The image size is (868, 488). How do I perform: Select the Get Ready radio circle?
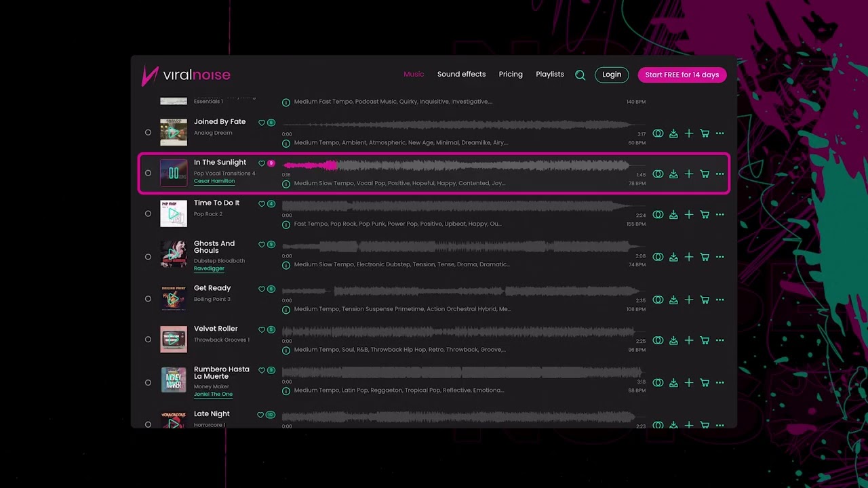click(148, 299)
